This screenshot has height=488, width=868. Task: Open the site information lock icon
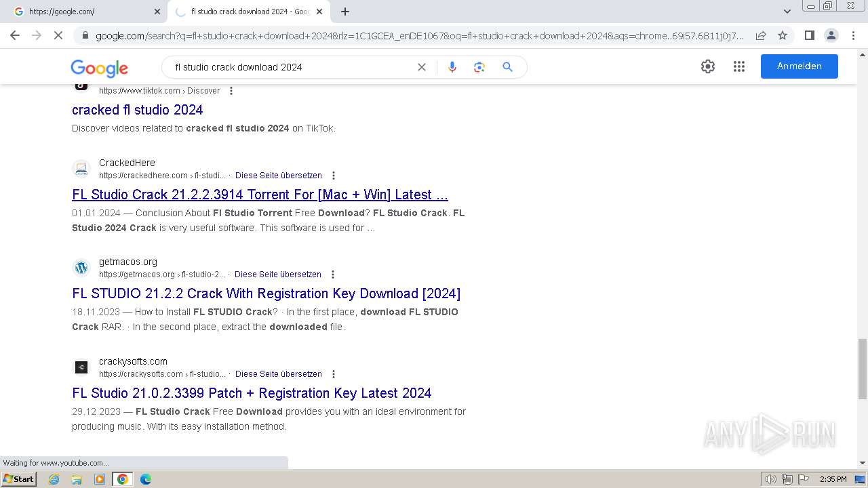85,36
